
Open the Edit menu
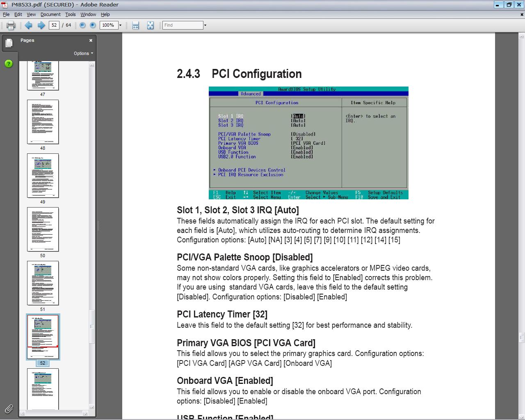tap(18, 14)
